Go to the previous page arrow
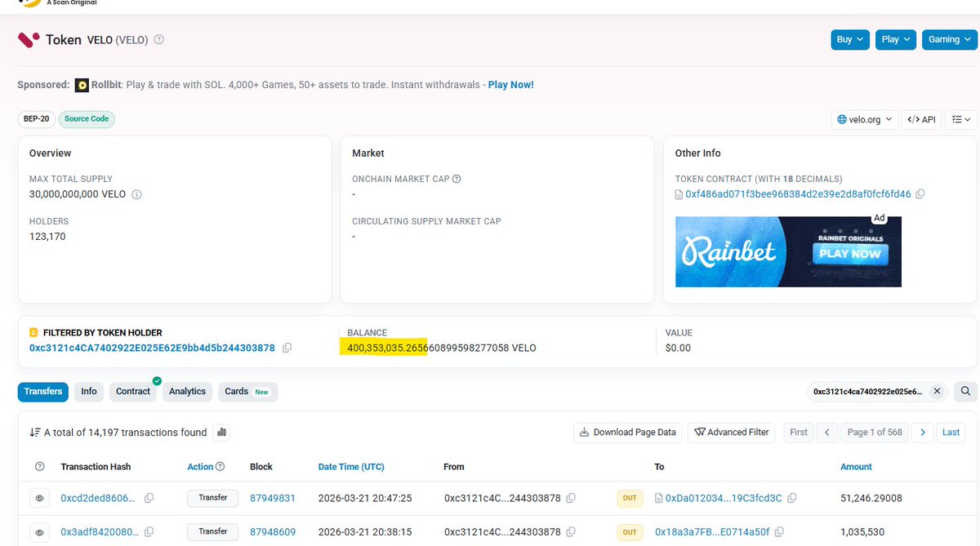Screen dimensions: 980x546 [x=827, y=433]
